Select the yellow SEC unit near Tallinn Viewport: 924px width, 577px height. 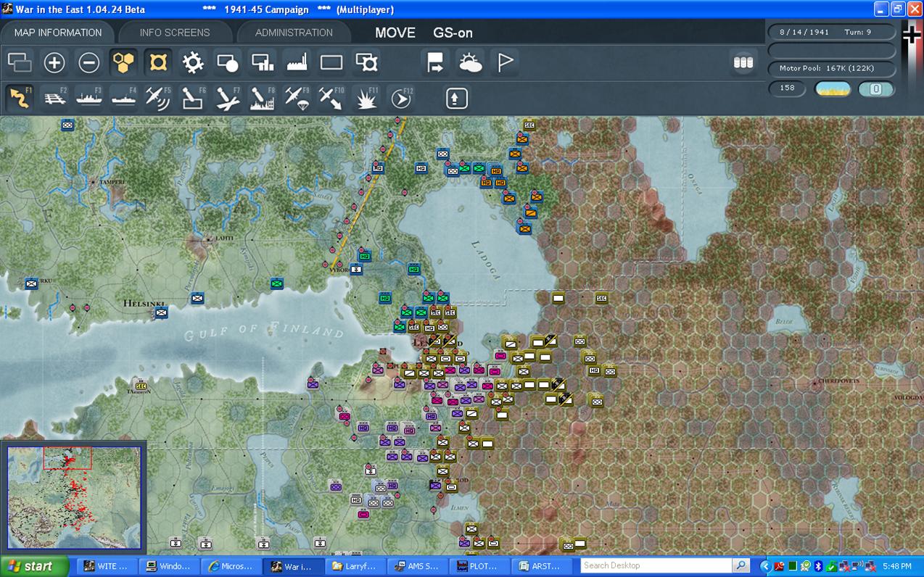pyautogui.click(x=140, y=386)
